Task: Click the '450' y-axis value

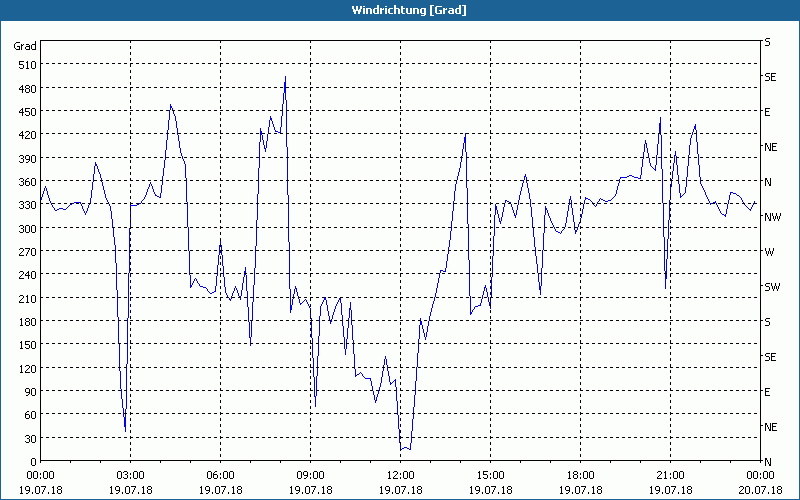Action: click(28, 112)
